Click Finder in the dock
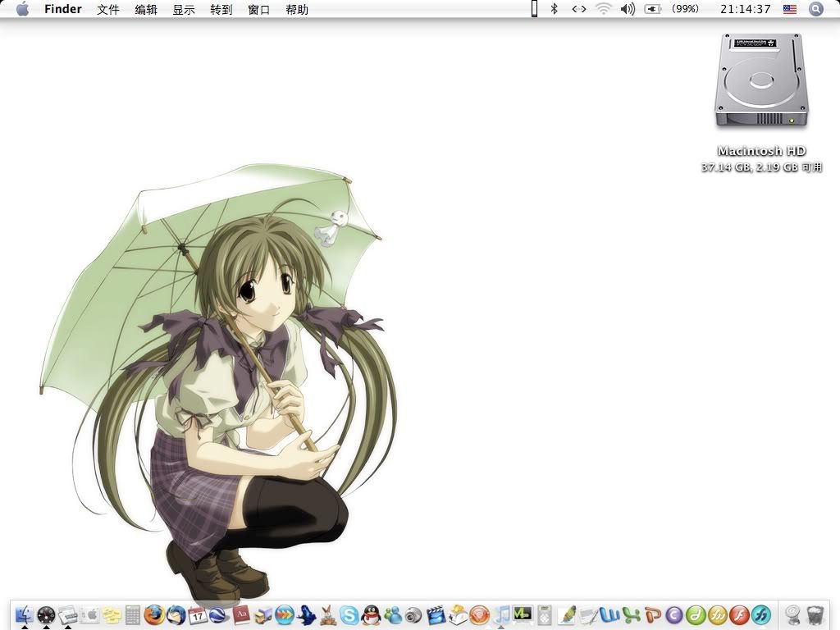The height and width of the screenshot is (630, 840). [x=25, y=614]
